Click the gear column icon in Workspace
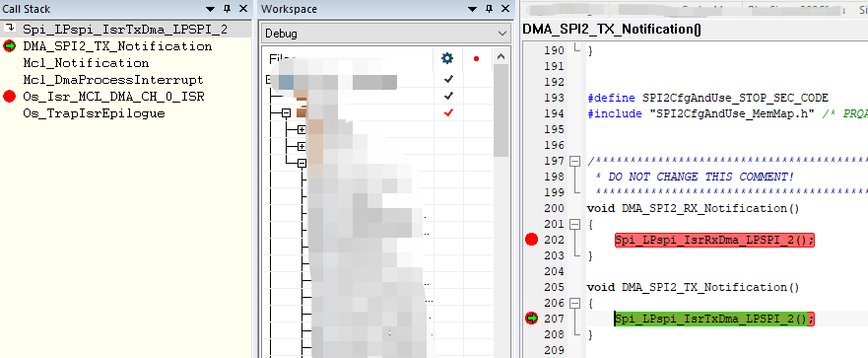Viewport: 868px width, 358px height. coord(447,58)
